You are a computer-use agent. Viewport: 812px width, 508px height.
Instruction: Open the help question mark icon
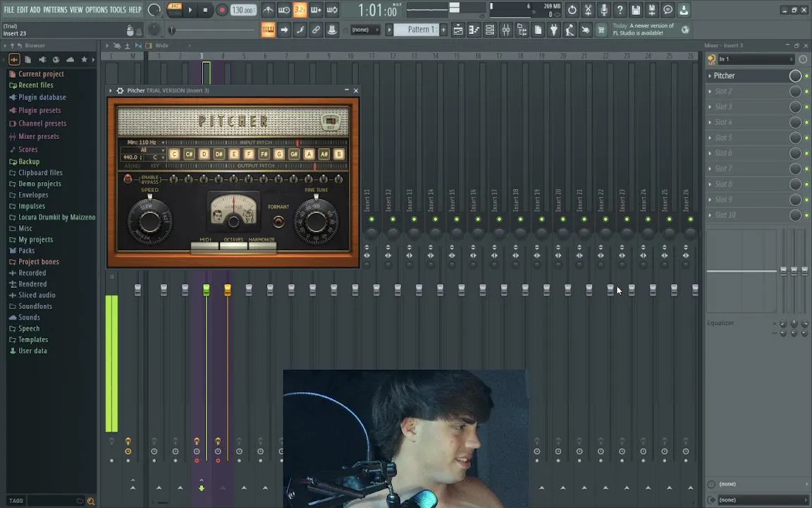click(x=620, y=10)
